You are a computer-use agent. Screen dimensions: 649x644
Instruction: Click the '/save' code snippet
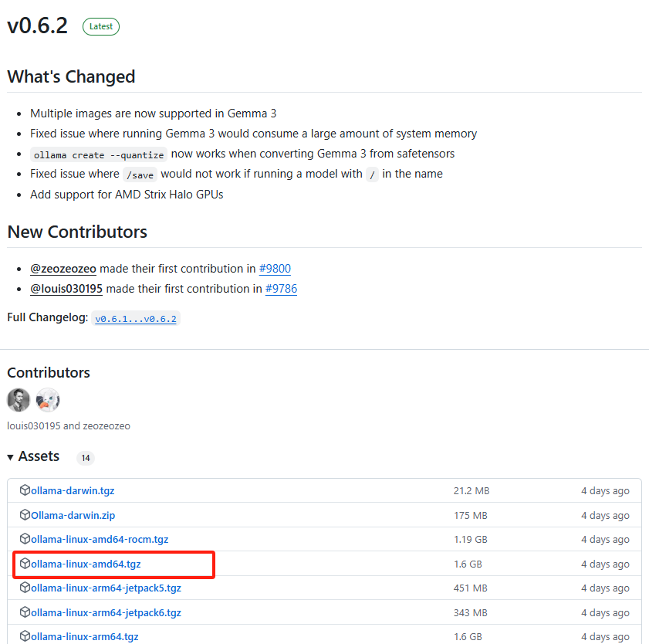coord(140,175)
